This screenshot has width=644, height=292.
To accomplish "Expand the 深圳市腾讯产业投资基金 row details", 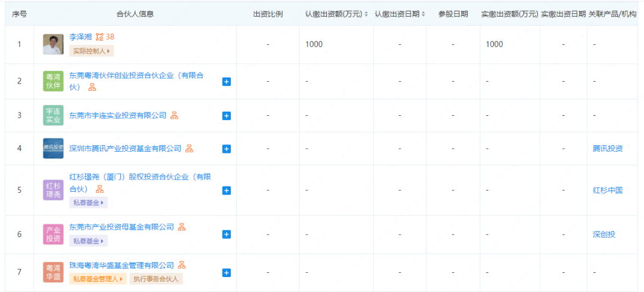I will tap(227, 149).
